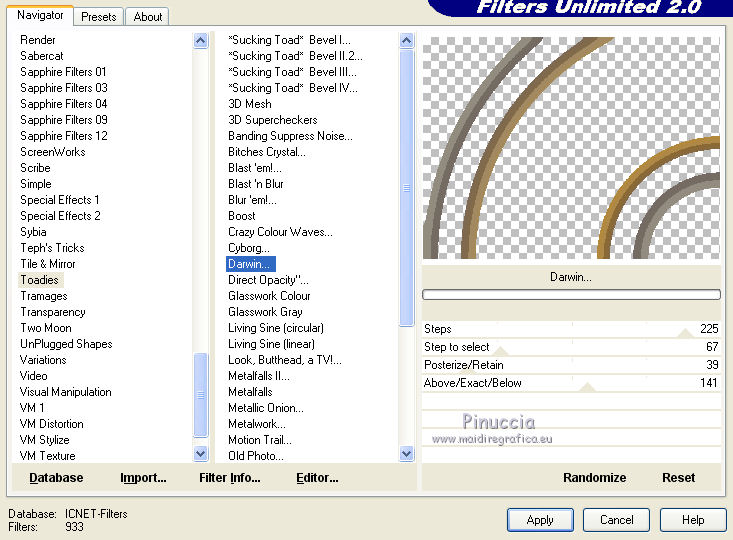
Task: Select the Toadies category
Action: [40, 280]
